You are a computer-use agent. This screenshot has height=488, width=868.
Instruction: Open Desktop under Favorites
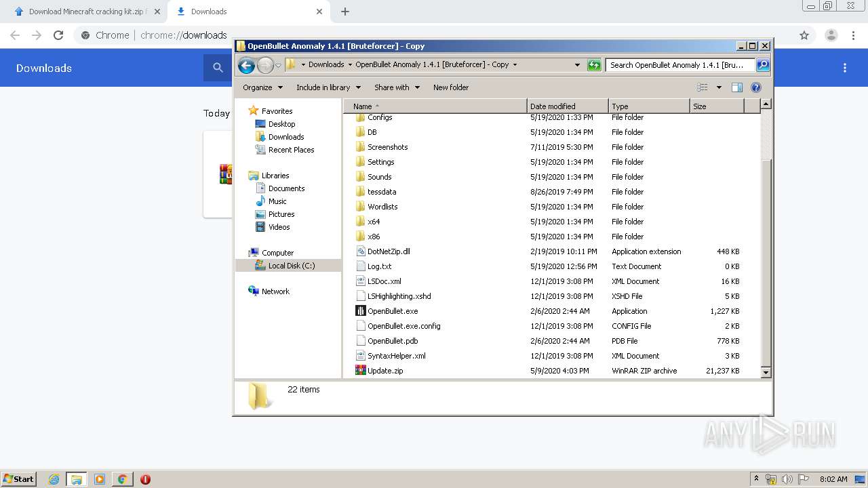click(281, 124)
